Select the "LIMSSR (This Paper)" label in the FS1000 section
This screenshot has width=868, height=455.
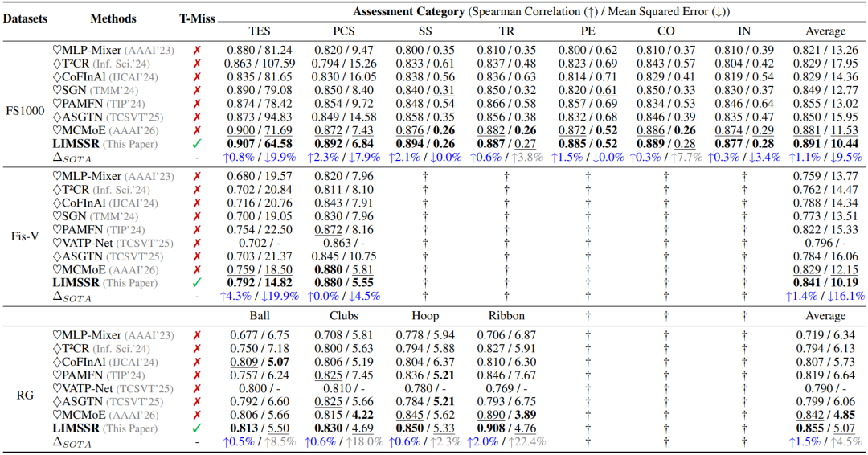click(x=104, y=144)
